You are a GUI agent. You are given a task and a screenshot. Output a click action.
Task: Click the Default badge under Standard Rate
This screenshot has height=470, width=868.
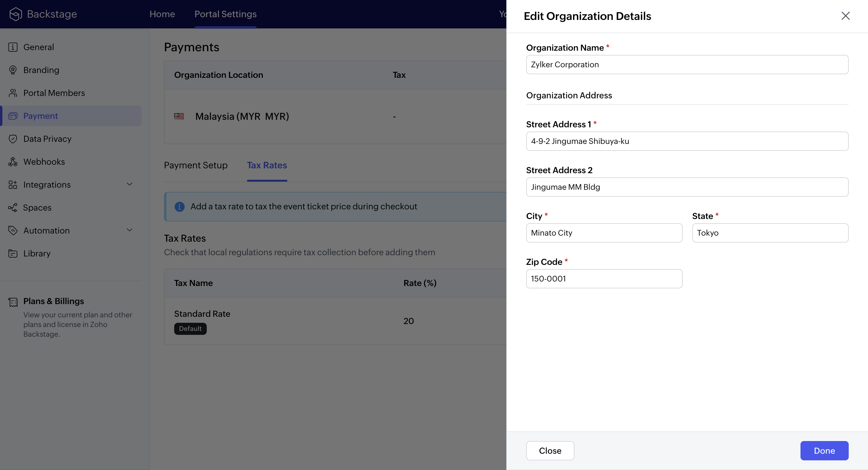tap(190, 329)
